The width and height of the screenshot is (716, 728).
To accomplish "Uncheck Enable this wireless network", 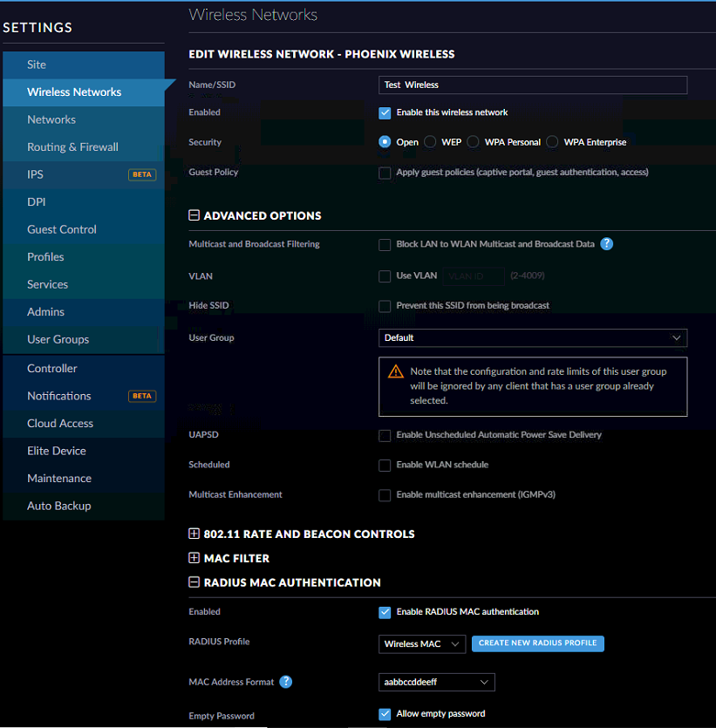I will (385, 112).
